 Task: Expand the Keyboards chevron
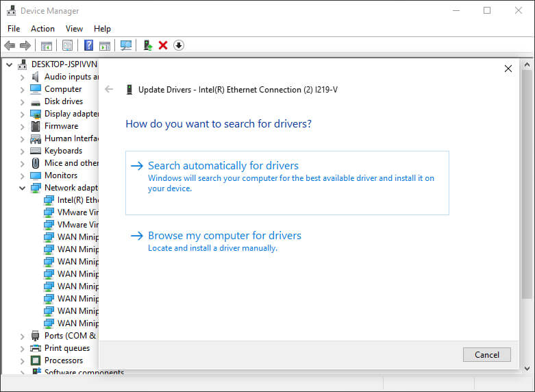pyautogui.click(x=22, y=151)
